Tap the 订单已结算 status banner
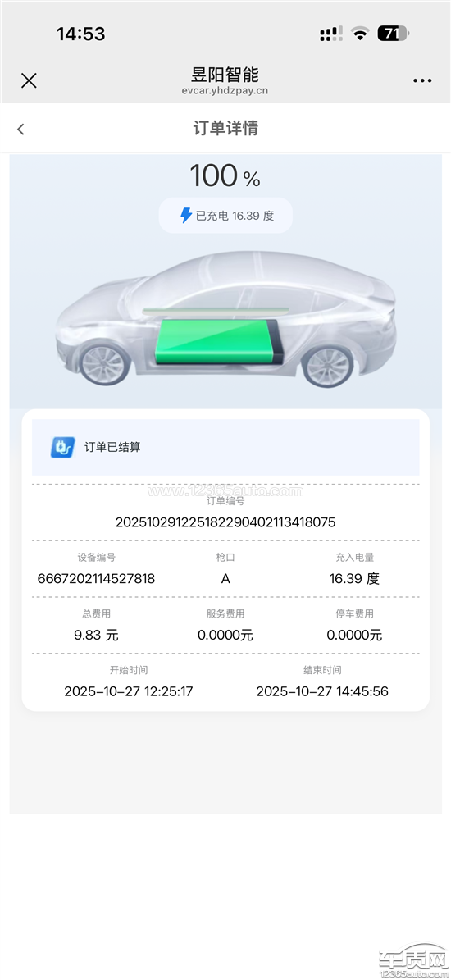This screenshot has height=980, width=451. (x=225, y=448)
